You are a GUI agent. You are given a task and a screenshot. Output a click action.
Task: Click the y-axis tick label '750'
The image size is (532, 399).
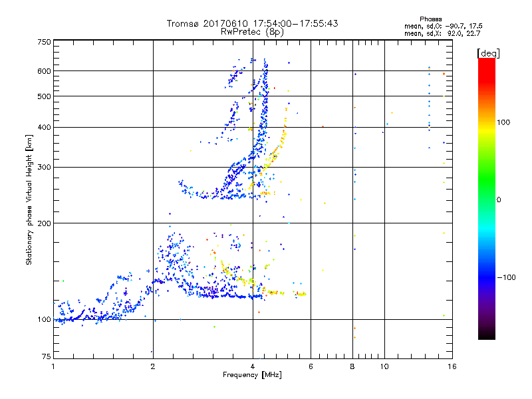coord(44,42)
